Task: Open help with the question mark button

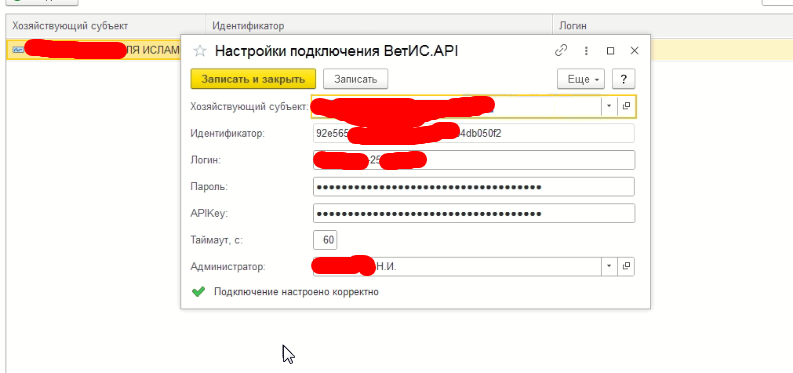Action: (624, 79)
